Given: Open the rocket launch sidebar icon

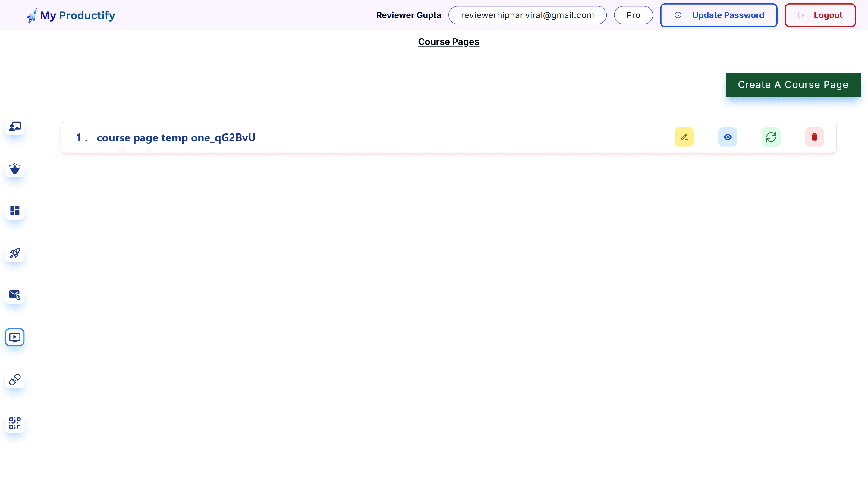Looking at the screenshot, I should pyautogui.click(x=15, y=253).
